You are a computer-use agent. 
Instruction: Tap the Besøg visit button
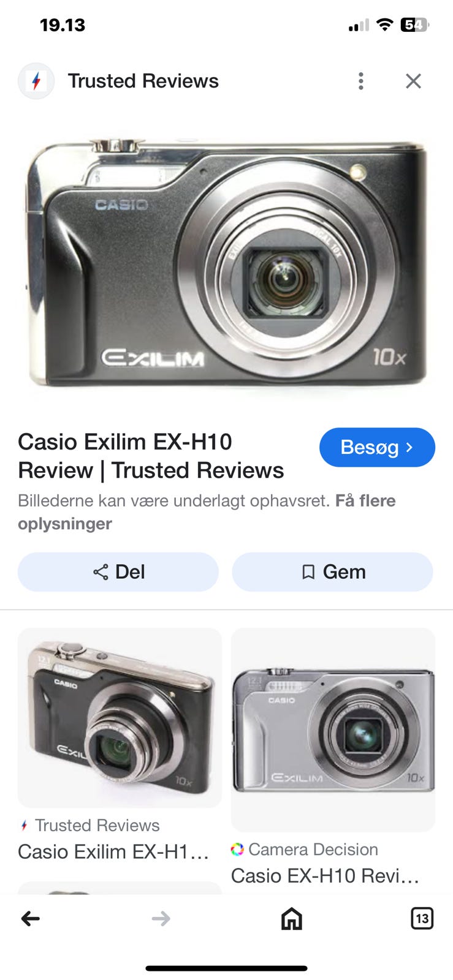tap(377, 447)
